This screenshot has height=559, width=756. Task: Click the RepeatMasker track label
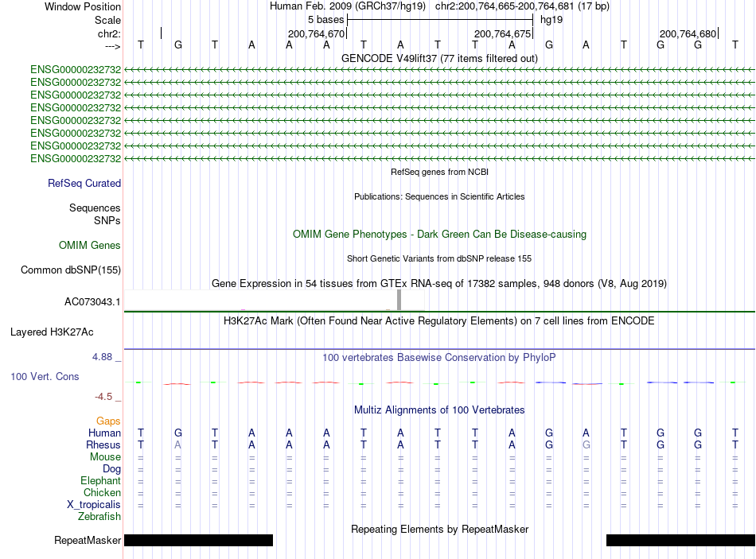88,540
